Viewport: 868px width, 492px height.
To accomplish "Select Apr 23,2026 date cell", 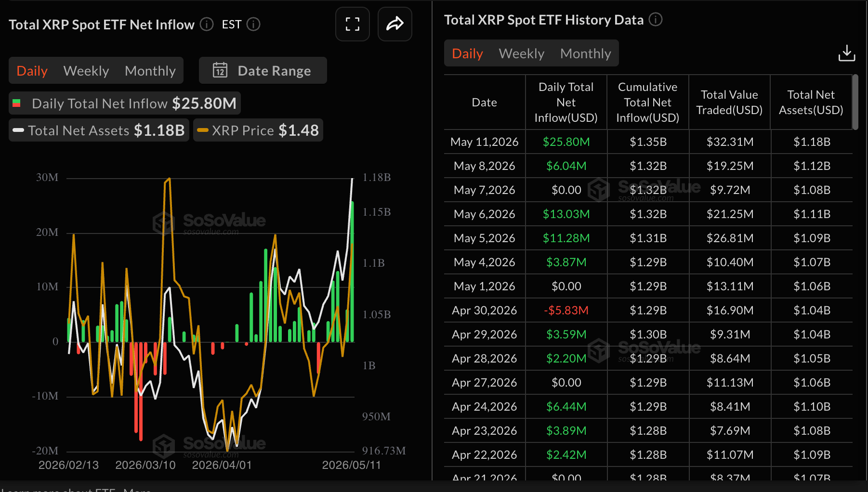I will point(485,430).
